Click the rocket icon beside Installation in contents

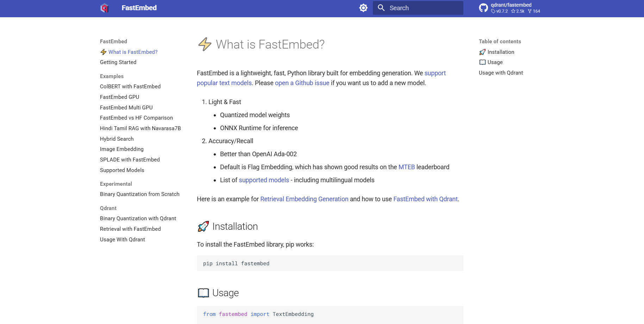pos(482,52)
